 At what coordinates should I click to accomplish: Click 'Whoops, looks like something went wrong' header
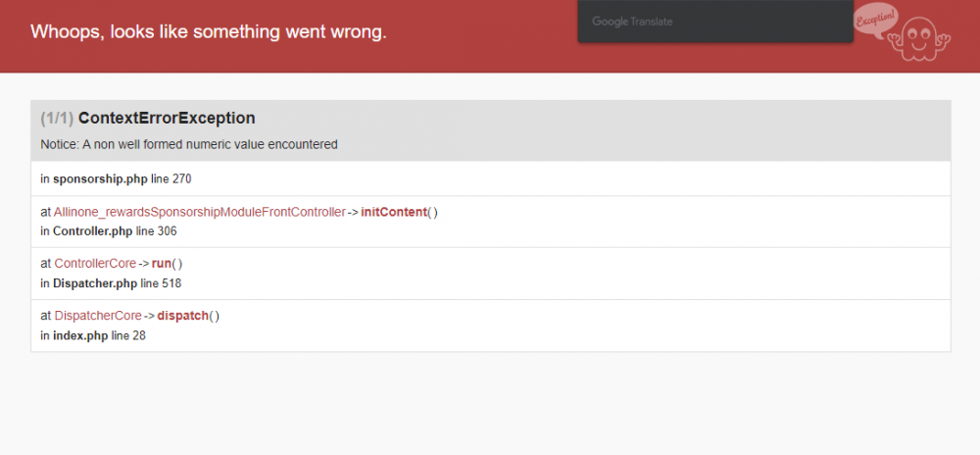209,32
